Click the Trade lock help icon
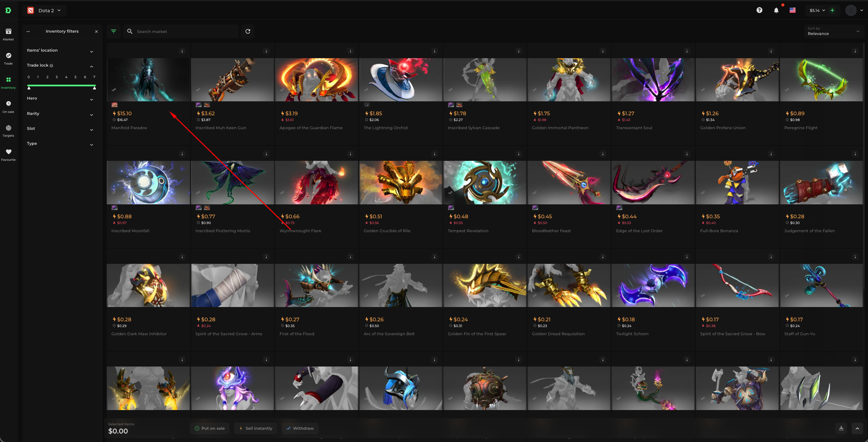Screen dimensions: 868x442 (51, 66)
